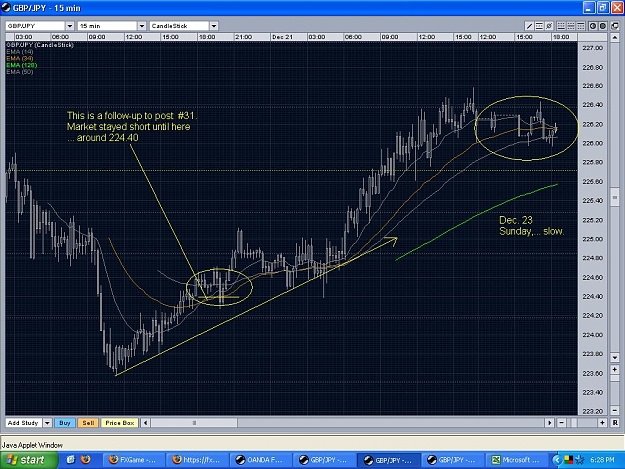Open the Add Study dropdown arrow
Viewport: 625px width, 469px height.
click(47, 423)
